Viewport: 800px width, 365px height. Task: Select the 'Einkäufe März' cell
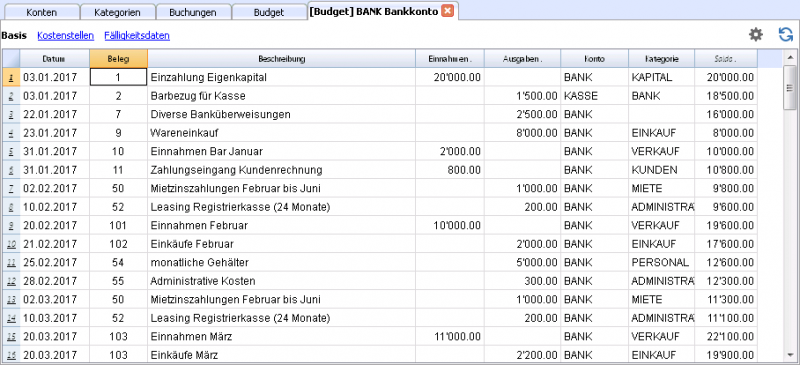[x=282, y=354]
